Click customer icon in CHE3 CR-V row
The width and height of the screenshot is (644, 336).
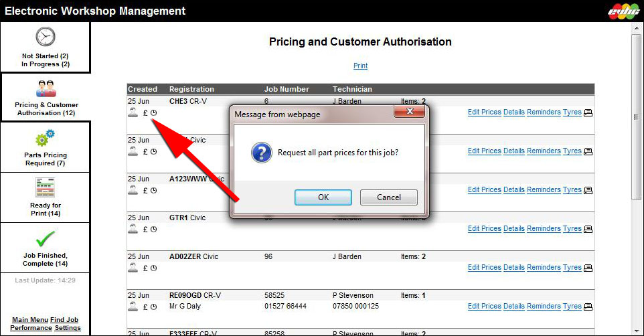pos(133,112)
